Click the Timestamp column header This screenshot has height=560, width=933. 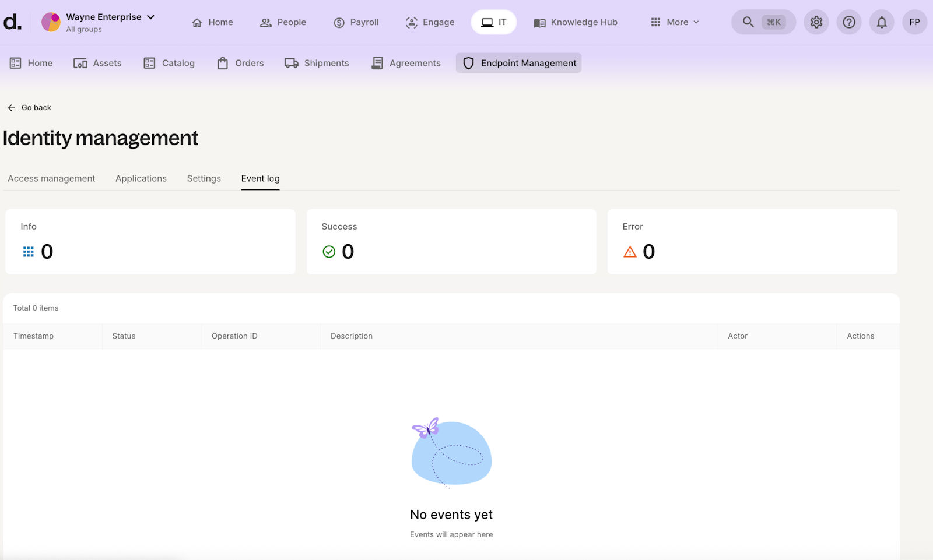coord(34,336)
